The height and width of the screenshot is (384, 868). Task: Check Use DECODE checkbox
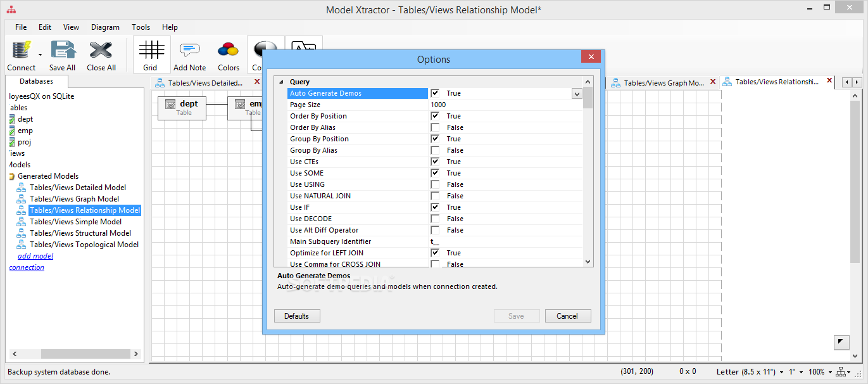pyautogui.click(x=435, y=219)
